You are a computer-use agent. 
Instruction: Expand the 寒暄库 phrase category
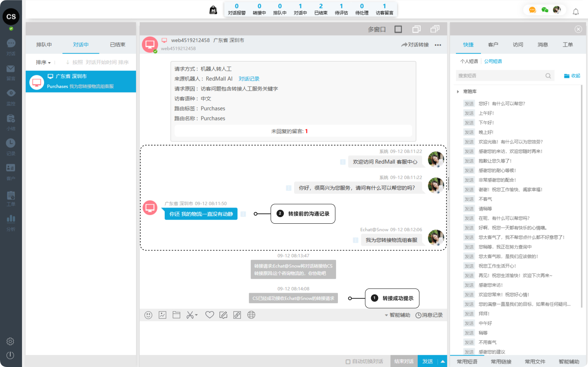(x=458, y=91)
